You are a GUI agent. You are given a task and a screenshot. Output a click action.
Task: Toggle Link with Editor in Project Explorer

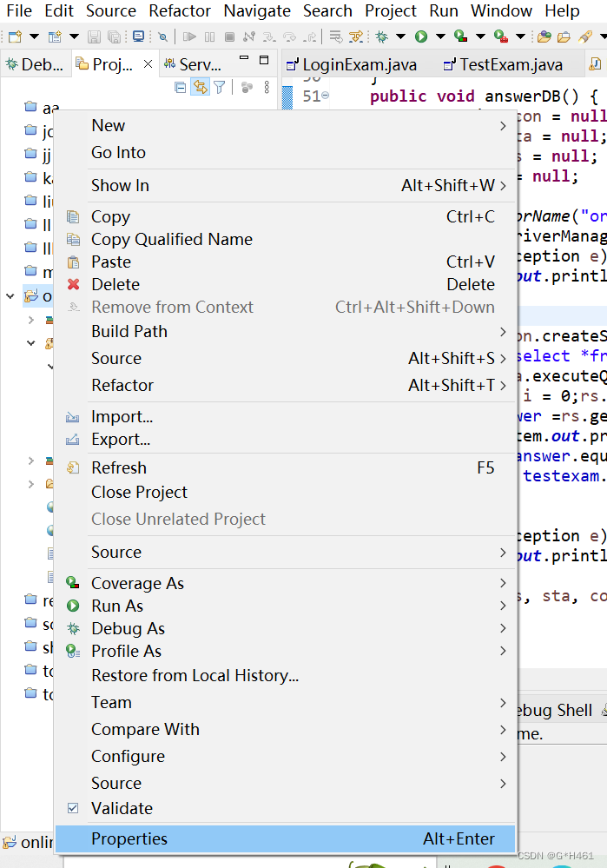(201, 88)
